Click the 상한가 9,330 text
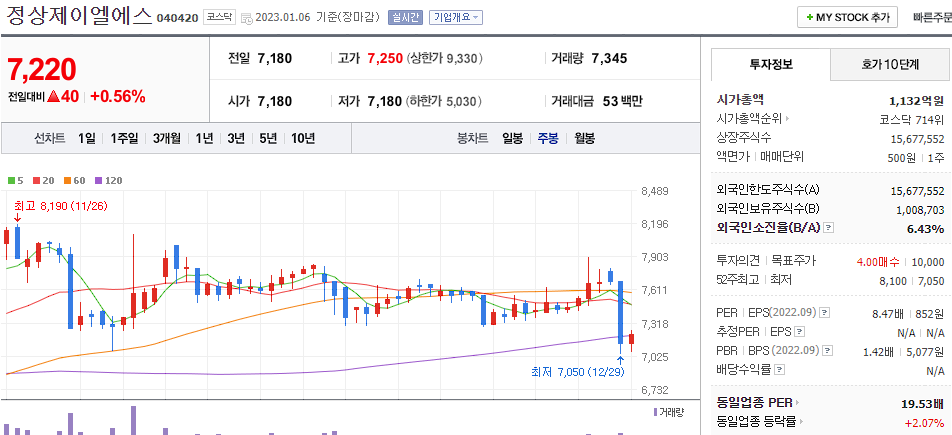The image size is (952, 435). pos(445,59)
